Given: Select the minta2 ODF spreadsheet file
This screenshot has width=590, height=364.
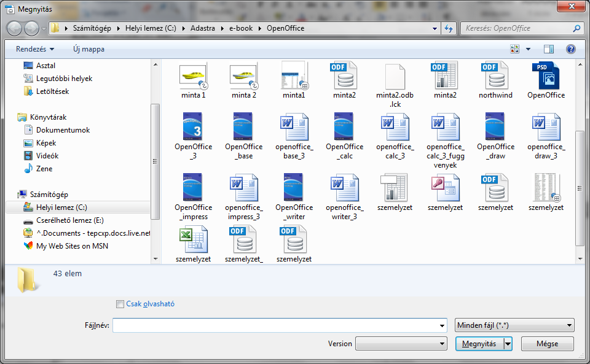Looking at the screenshot, I should [445, 80].
